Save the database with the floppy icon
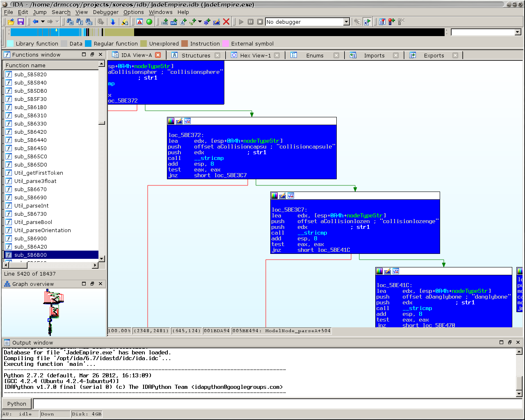The height and width of the screenshot is (420, 525). (x=21, y=22)
